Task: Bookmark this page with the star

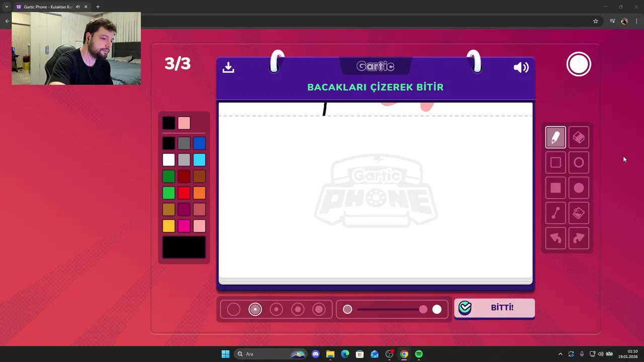Action: pyautogui.click(x=596, y=21)
